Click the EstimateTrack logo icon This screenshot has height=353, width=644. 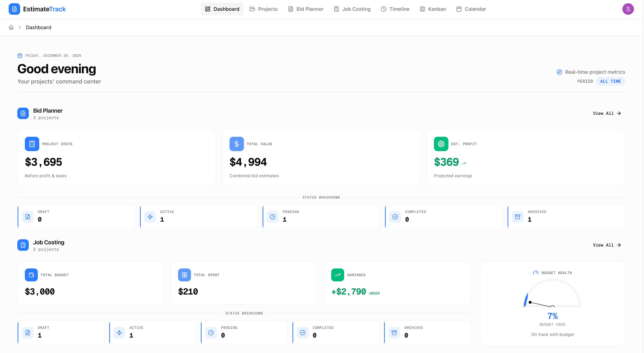(x=14, y=9)
